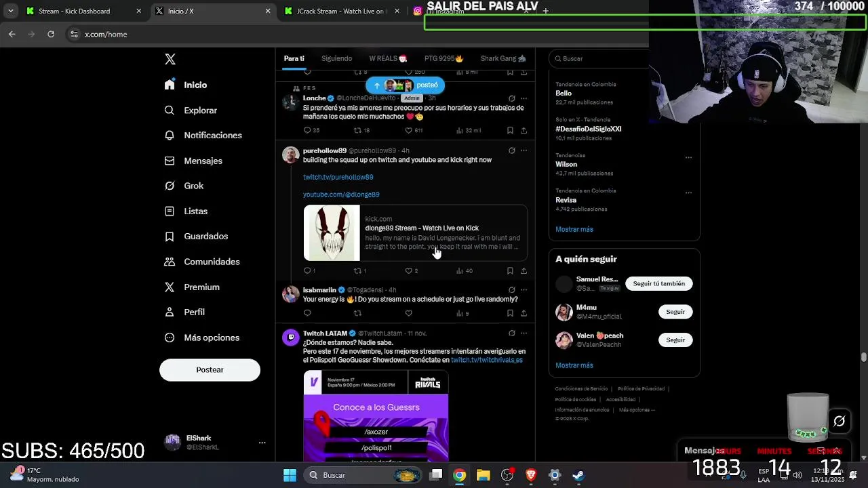Open Explorar in the sidebar
The height and width of the screenshot is (488, 868).
pos(191,110)
